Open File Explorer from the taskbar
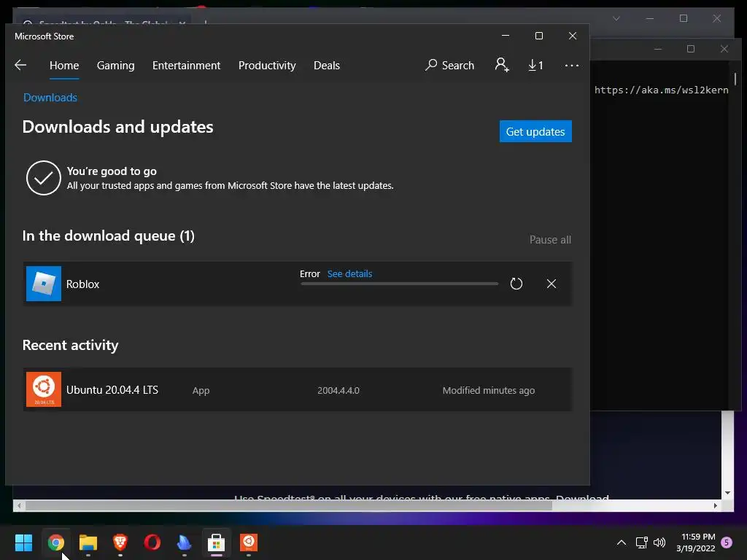 click(88, 542)
